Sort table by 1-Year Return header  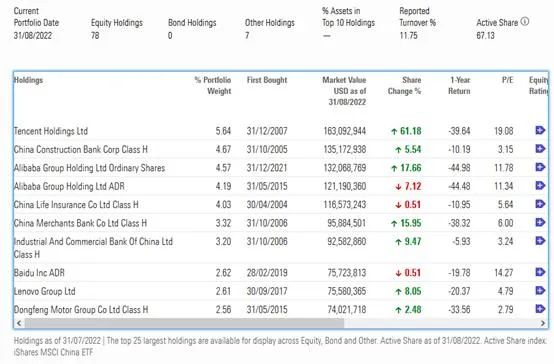[459, 86]
